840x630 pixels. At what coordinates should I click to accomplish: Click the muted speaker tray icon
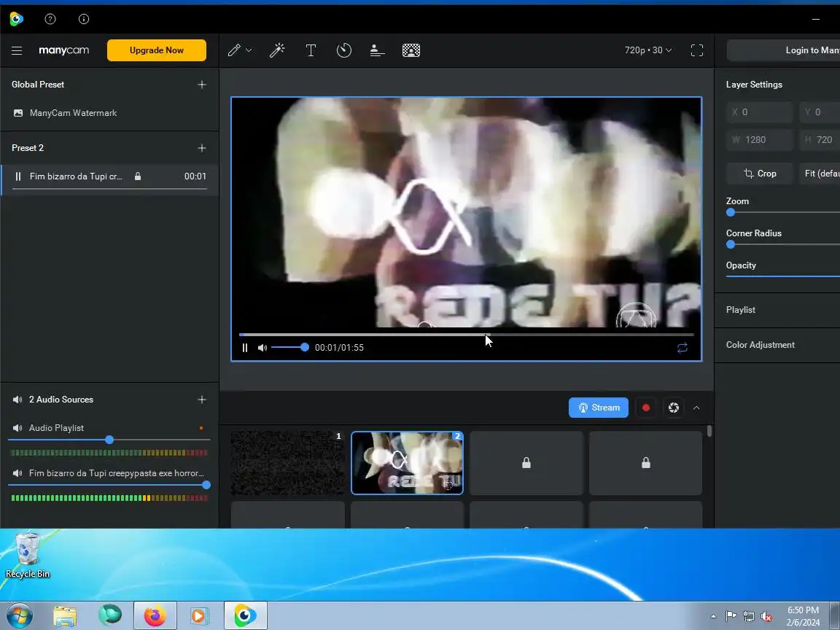pos(766,617)
